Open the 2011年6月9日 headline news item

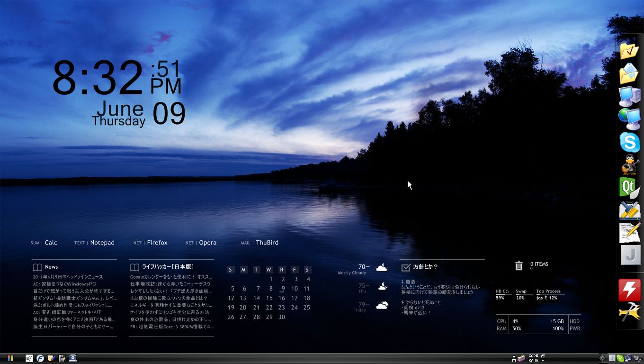pos(68,277)
